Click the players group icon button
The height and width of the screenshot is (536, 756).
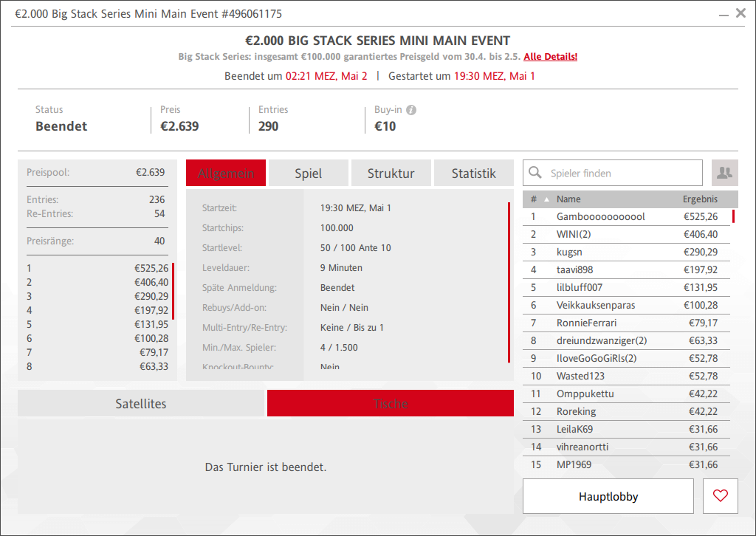pos(725,173)
